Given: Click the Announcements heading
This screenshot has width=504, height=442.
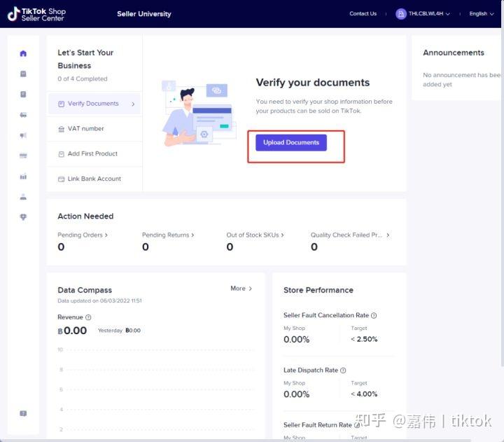Looking at the screenshot, I should pos(454,53).
